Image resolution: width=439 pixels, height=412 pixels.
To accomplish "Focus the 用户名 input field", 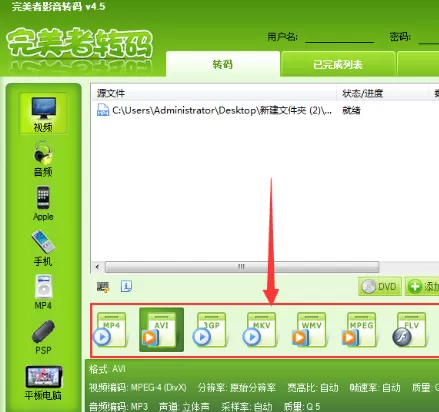I will pos(339,37).
